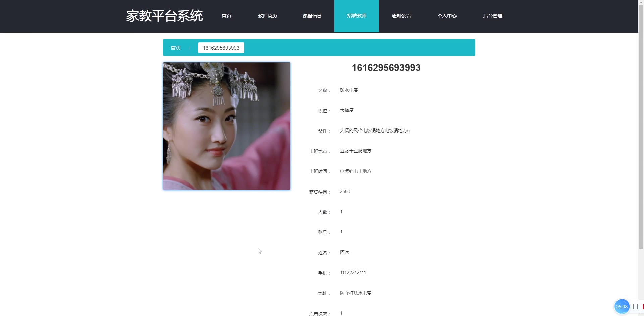Go to 个人中心
Screen dimensions: 644x316
point(447,16)
